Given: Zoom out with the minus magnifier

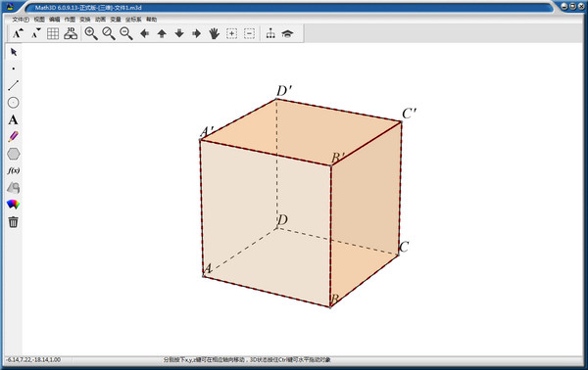Looking at the screenshot, I should [x=126, y=33].
